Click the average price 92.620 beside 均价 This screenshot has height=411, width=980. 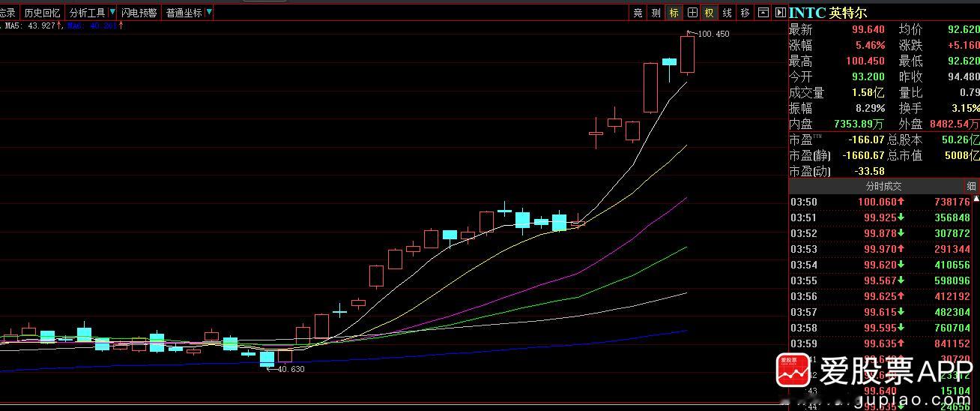[964, 30]
